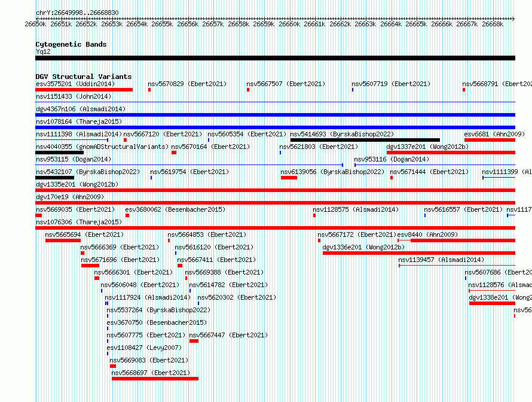The width and height of the screenshot is (532, 402).
Task: Open dgv1337e201 (Wong2012b) label
Action: click(427, 147)
